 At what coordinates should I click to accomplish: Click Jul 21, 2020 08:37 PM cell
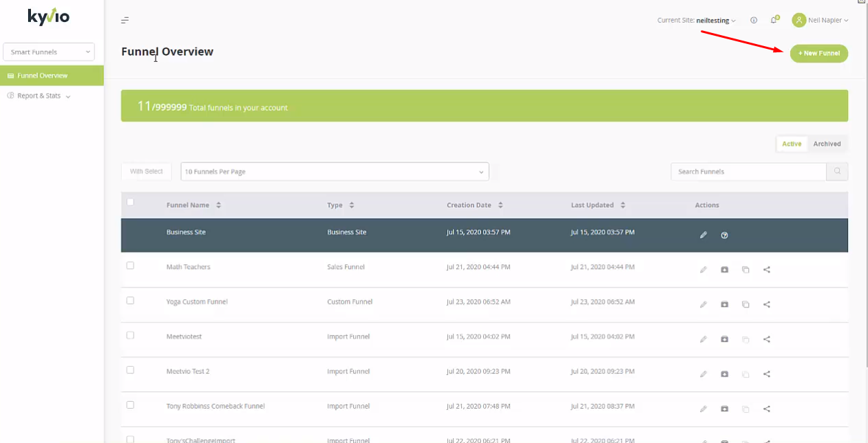[602, 407]
